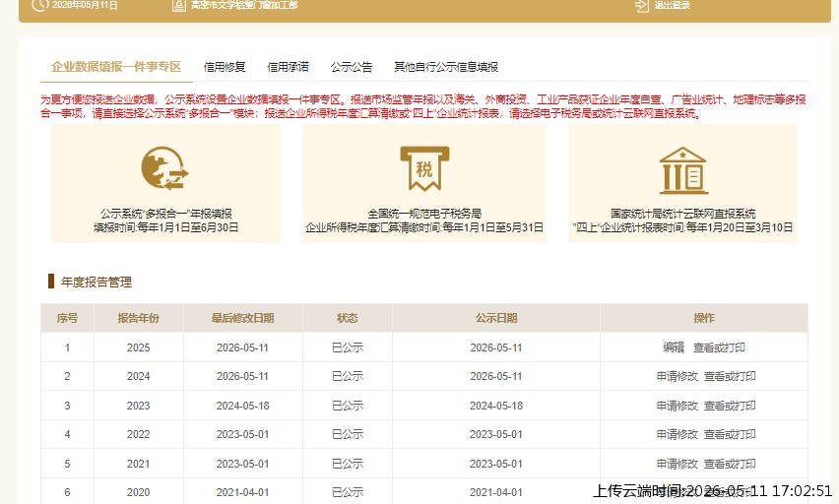Click 申请修改 for the 2023 report

[x=678, y=406]
